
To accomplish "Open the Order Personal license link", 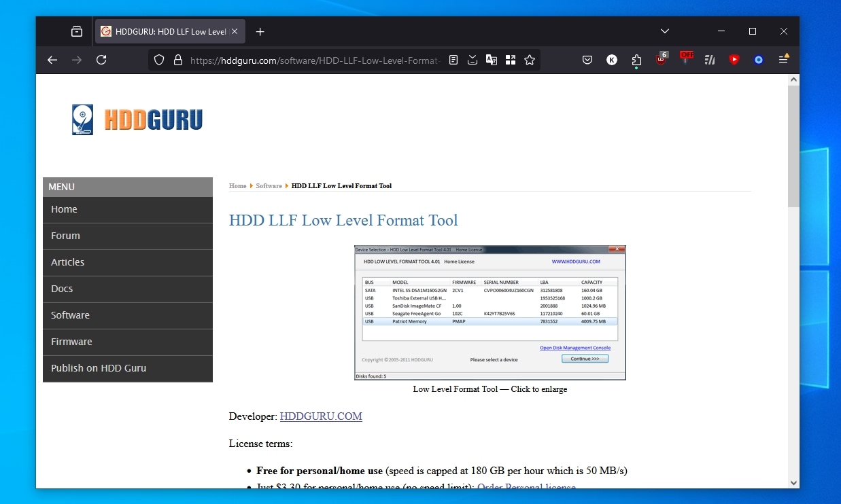I will coord(526,487).
